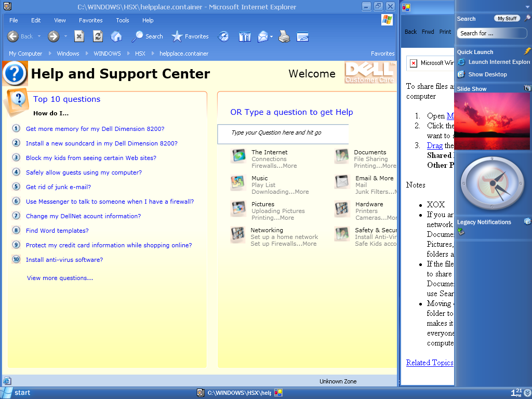This screenshot has width=532, height=399.
Task: Click the 'Search for ...' sidebar field
Action: tap(492, 33)
